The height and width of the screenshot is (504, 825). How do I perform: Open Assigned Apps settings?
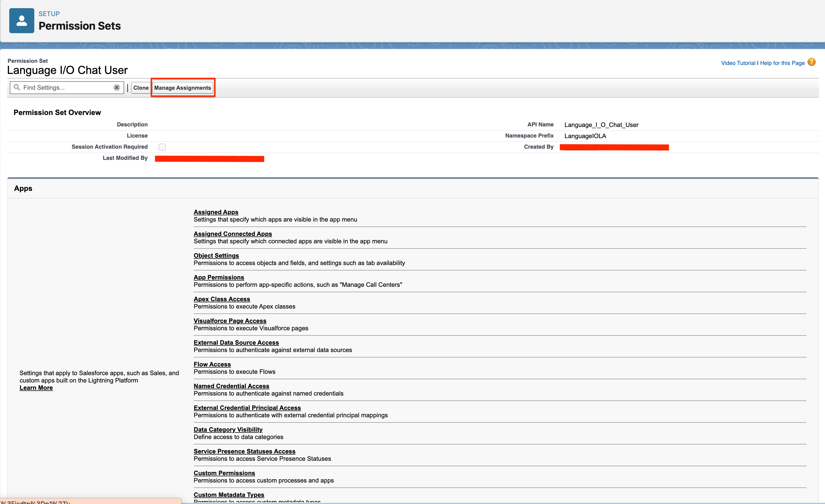216,212
